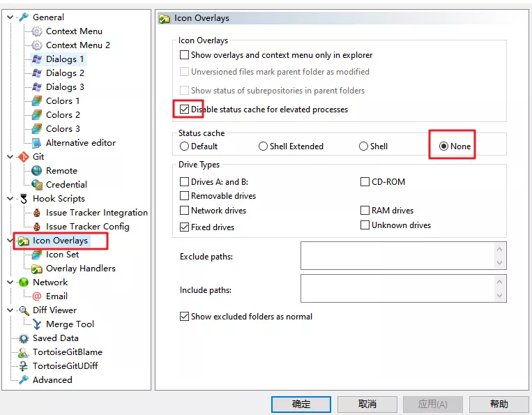Screen dimensions: 532x415
Task: Collapse the General tree node
Action: pos(10,17)
